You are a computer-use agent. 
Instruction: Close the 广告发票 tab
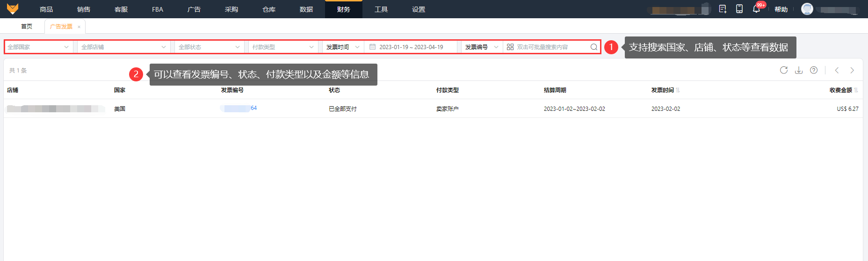pos(79,27)
